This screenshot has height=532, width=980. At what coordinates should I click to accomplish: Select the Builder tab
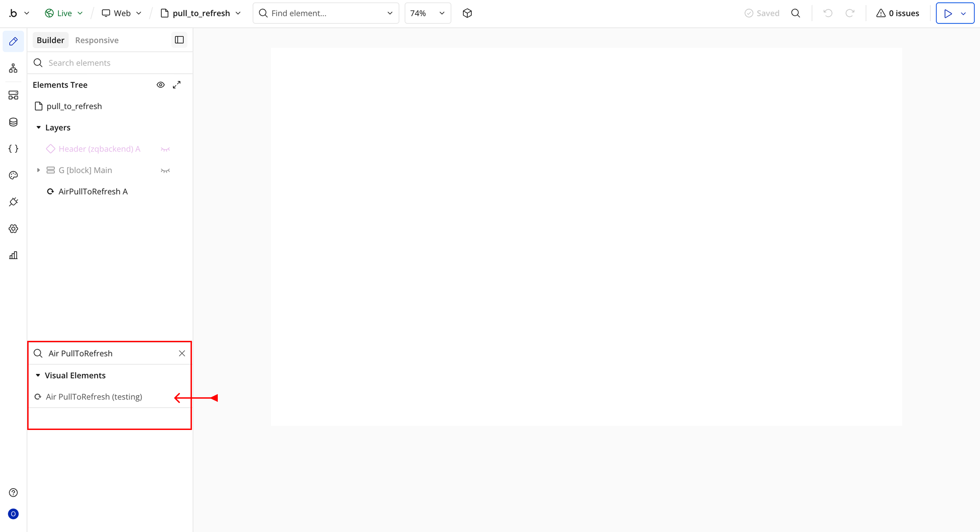coord(50,40)
